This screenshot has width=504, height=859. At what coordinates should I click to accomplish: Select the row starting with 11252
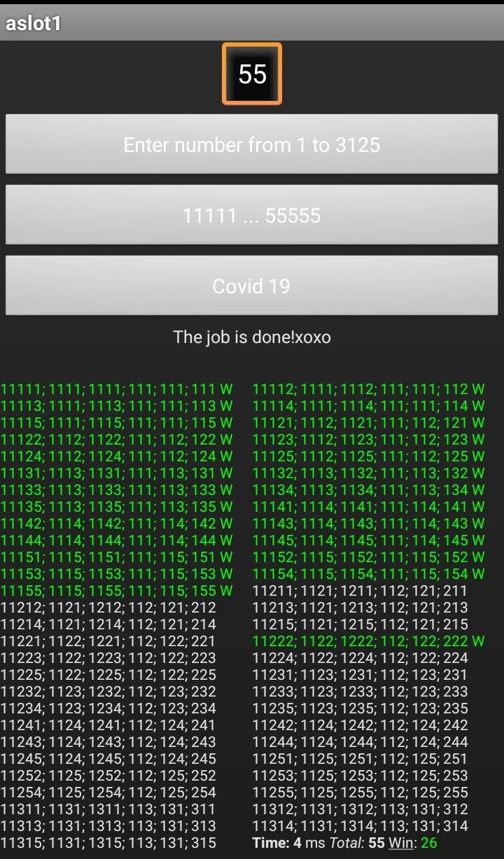pyautogui.click(x=108, y=775)
